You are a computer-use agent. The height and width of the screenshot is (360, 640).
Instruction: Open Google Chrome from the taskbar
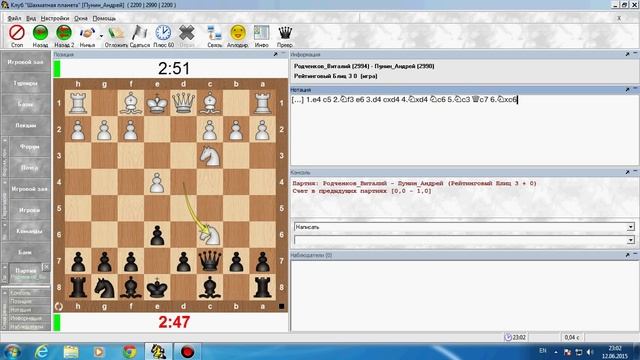tap(129, 351)
